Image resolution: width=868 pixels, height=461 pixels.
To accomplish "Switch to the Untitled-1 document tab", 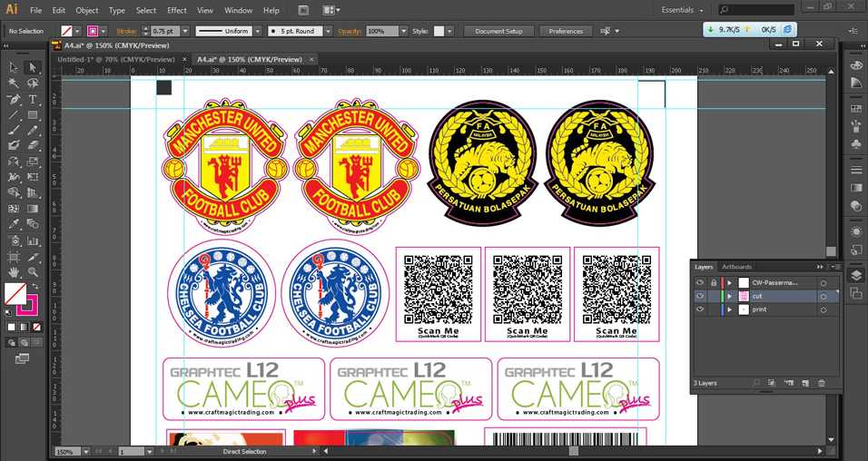I will click(x=116, y=59).
